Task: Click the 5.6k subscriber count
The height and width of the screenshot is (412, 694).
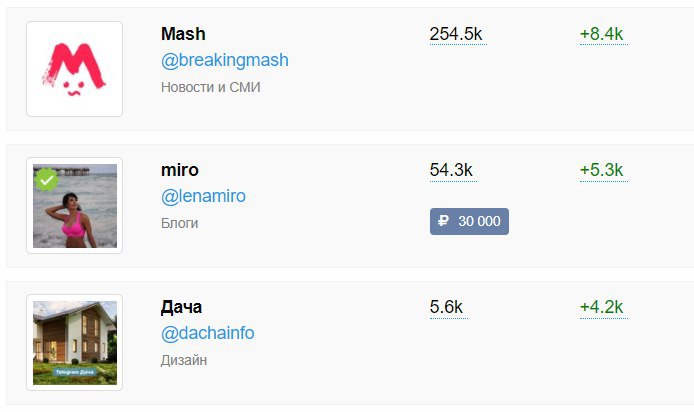Action: (446, 307)
